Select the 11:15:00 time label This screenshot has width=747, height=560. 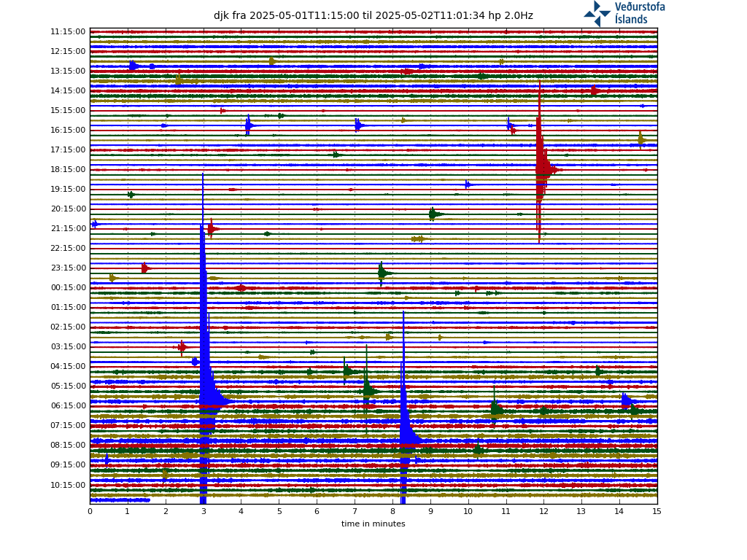coord(68,31)
